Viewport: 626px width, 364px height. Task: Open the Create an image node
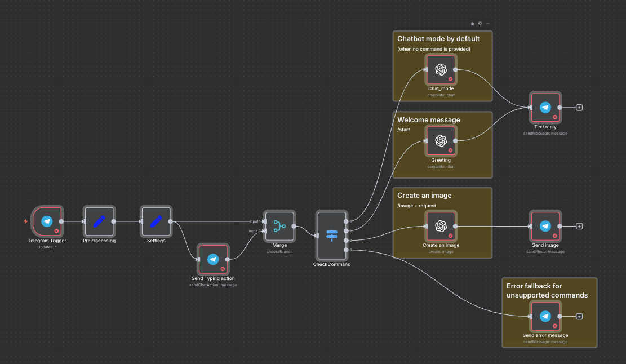click(x=441, y=226)
